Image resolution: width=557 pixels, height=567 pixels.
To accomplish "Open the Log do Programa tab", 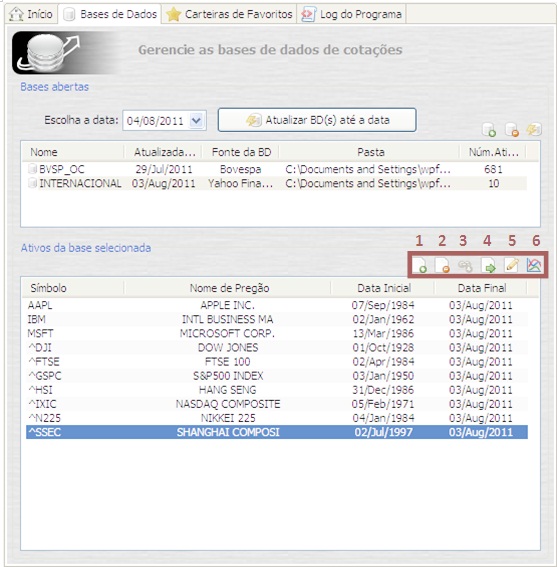I will (352, 14).
